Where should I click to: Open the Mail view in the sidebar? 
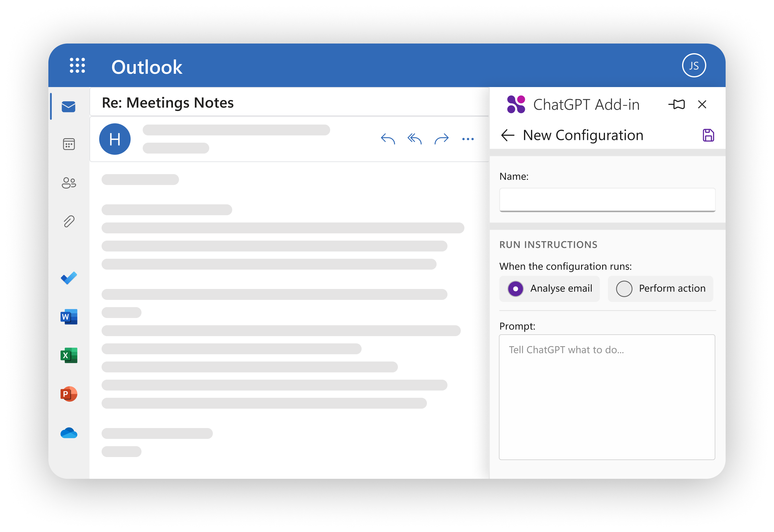68,106
